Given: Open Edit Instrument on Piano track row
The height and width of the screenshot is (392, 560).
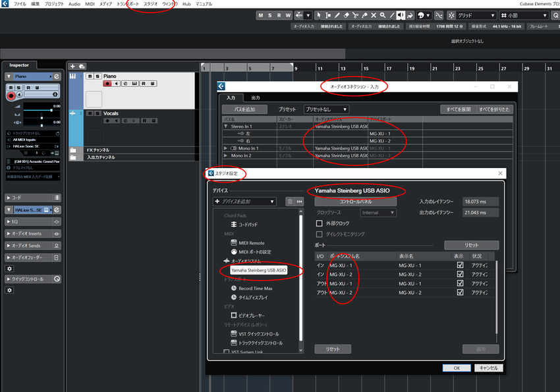Looking at the screenshot, I should point(134,84).
